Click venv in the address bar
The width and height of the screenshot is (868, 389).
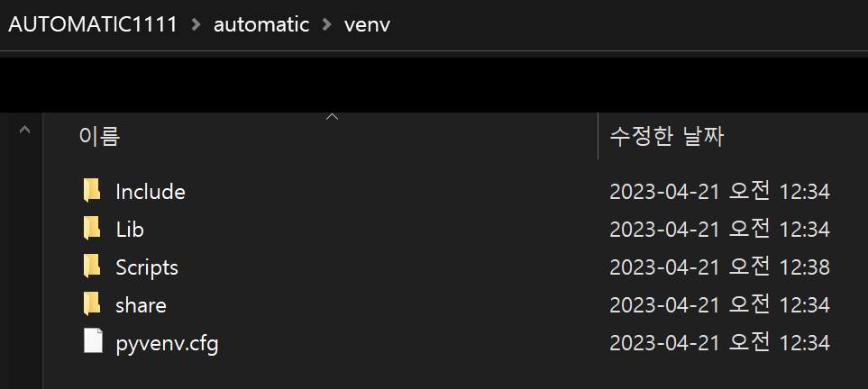367,25
